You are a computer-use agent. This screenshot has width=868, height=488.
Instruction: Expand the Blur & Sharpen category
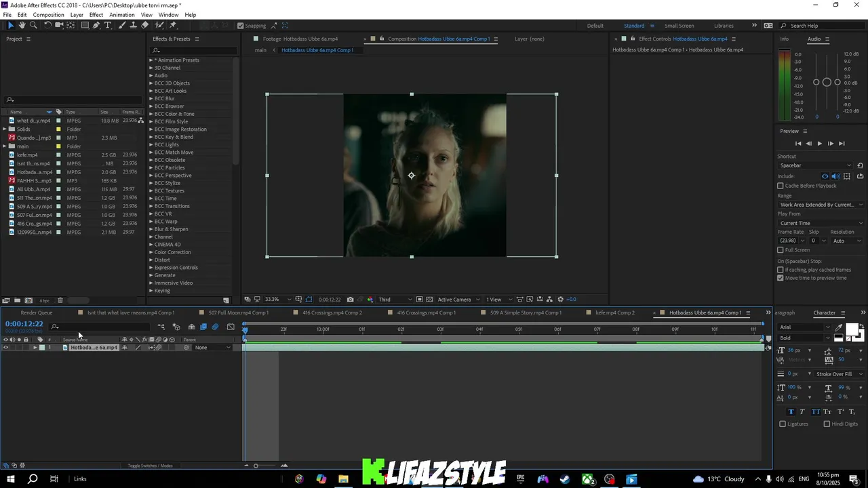tap(151, 229)
